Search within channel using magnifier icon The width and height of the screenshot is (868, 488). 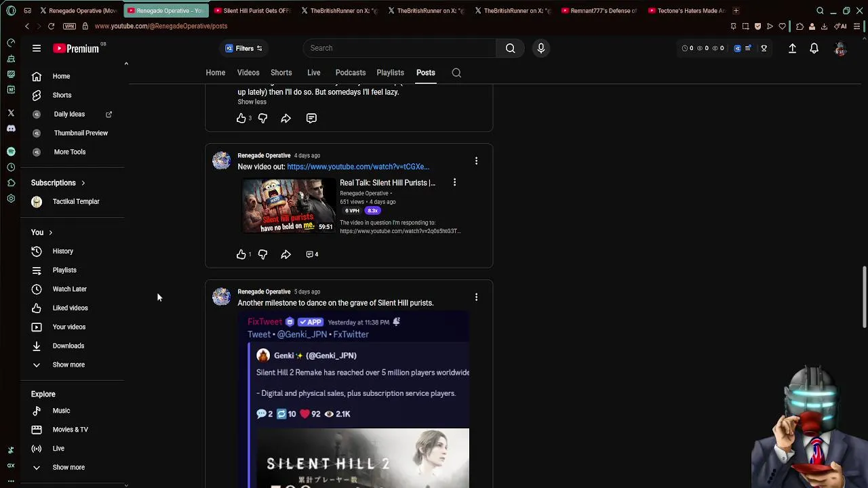pos(456,73)
